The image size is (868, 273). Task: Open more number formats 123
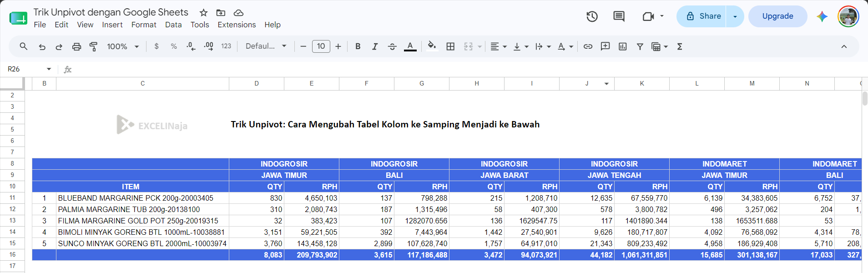(226, 46)
